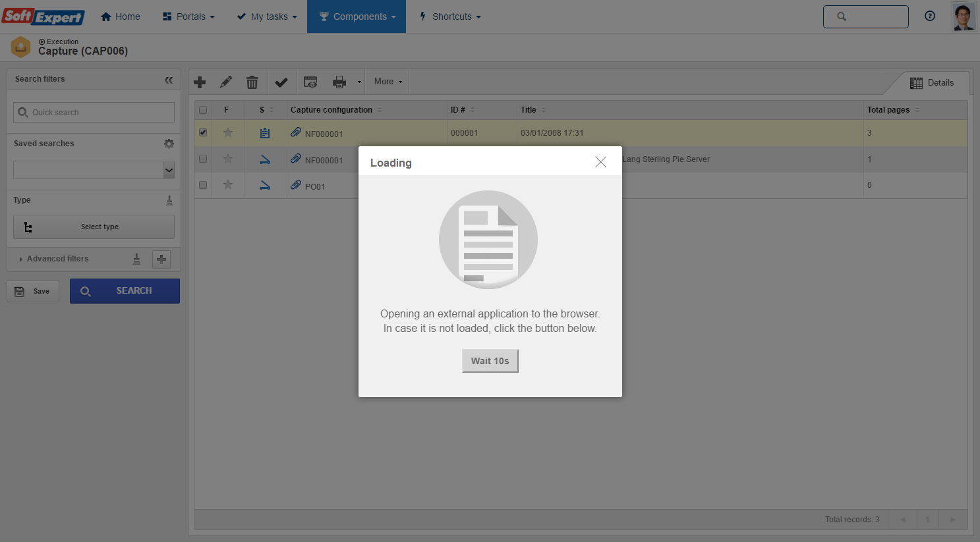Sort by ID # column header

[x=463, y=110]
